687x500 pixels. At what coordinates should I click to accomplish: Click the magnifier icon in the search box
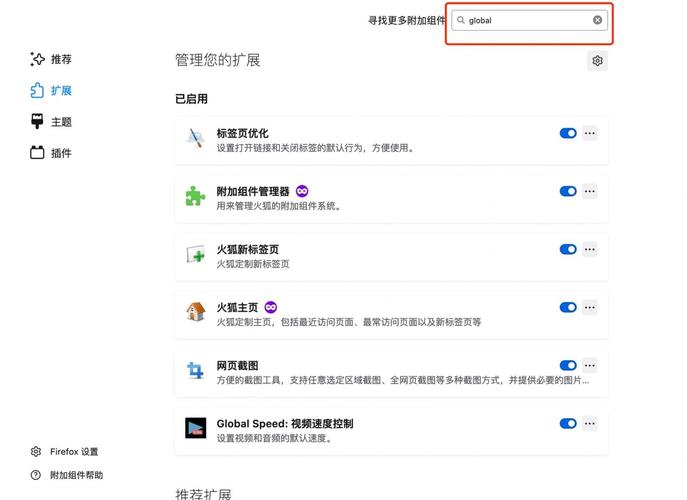click(460, 20)
